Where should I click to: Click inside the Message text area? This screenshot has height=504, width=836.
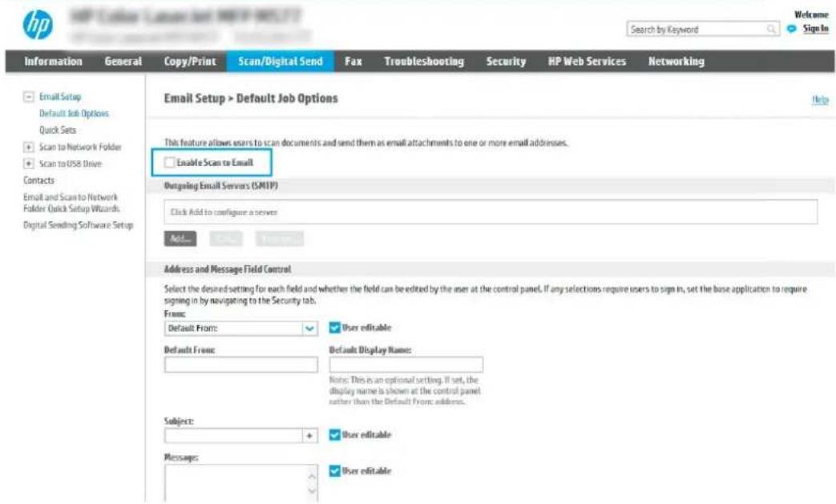coord(235,483)
